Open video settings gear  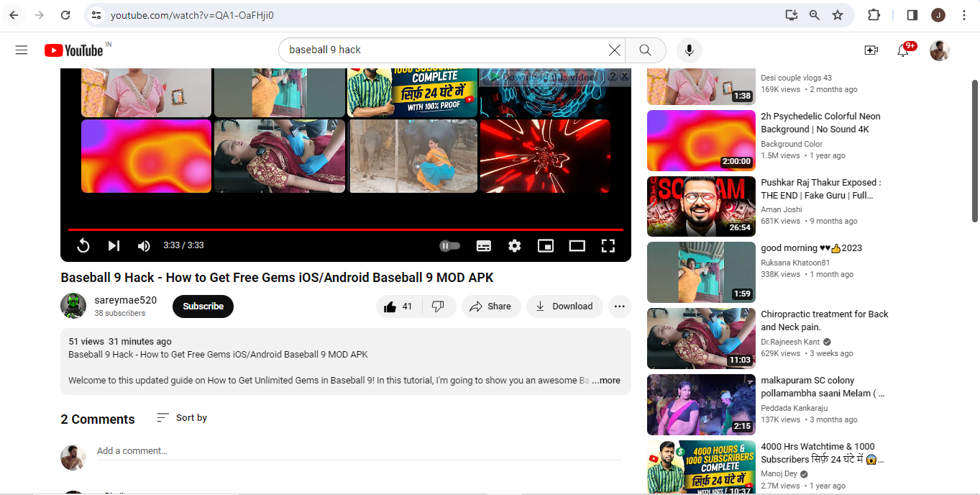tap(514, 245)
